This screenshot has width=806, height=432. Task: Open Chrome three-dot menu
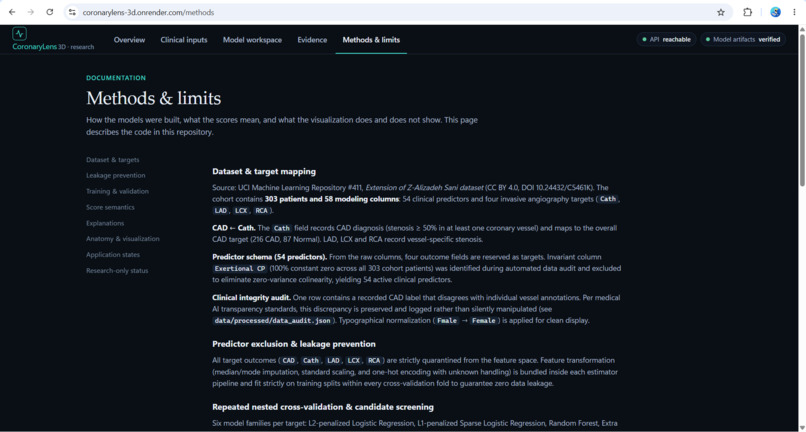point(794,12)
